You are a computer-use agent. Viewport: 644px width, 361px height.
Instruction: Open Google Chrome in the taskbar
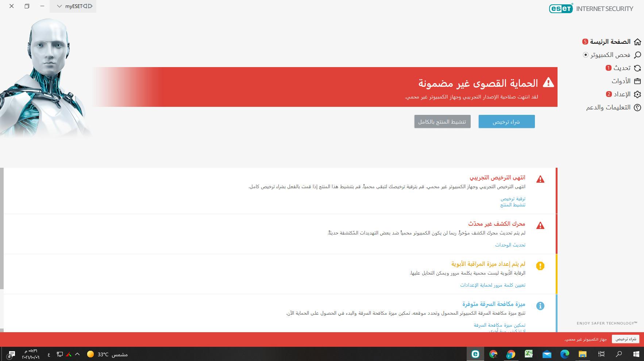pos(493,354)
